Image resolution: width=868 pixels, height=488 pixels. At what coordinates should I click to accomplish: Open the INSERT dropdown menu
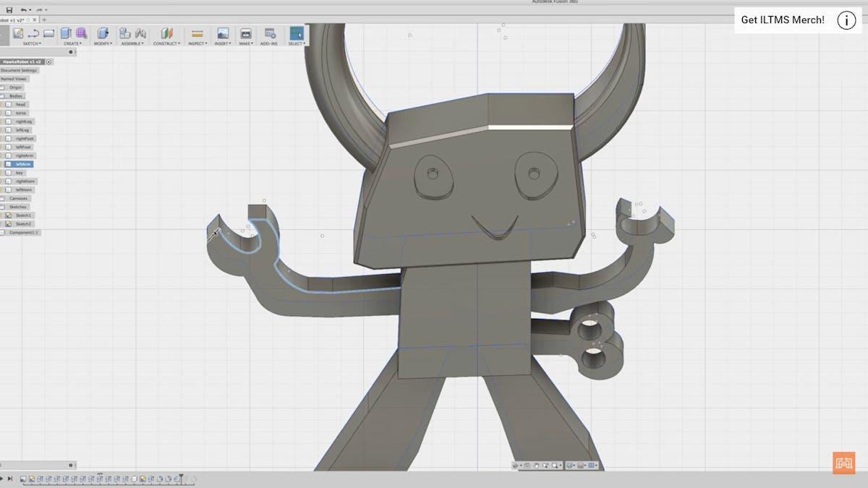tap(223, 43)
